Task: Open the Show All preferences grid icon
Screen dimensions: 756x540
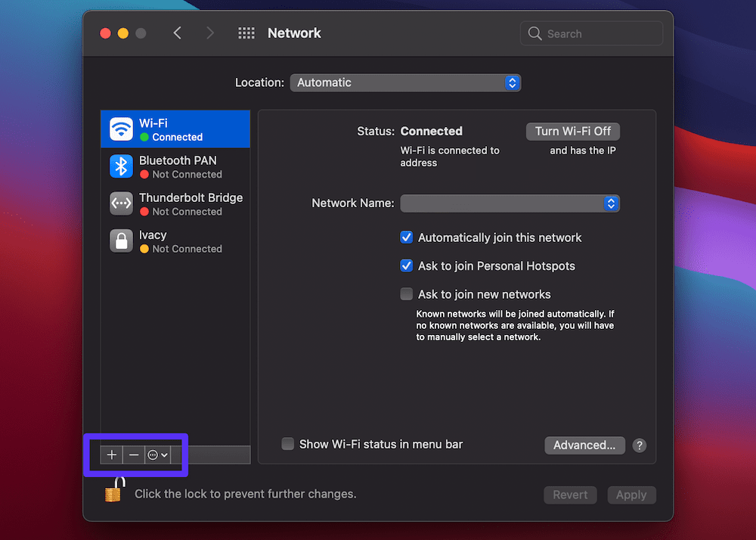Action: (246, 33)
